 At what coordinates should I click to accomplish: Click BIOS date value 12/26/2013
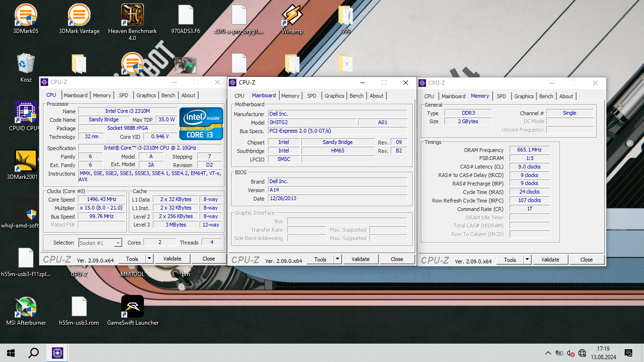pyautogui.click(x=337, y=198)
